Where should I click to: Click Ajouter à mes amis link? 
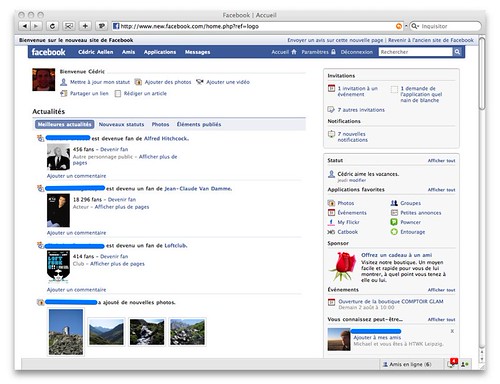point(377,337)
